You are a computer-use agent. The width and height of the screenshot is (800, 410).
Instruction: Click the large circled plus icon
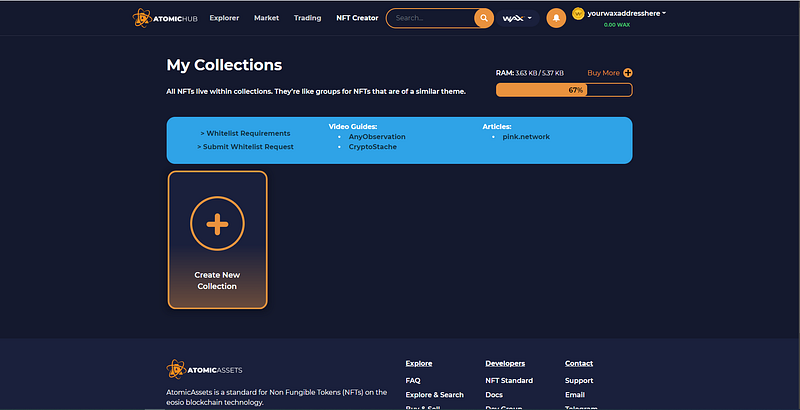[217, 223]
